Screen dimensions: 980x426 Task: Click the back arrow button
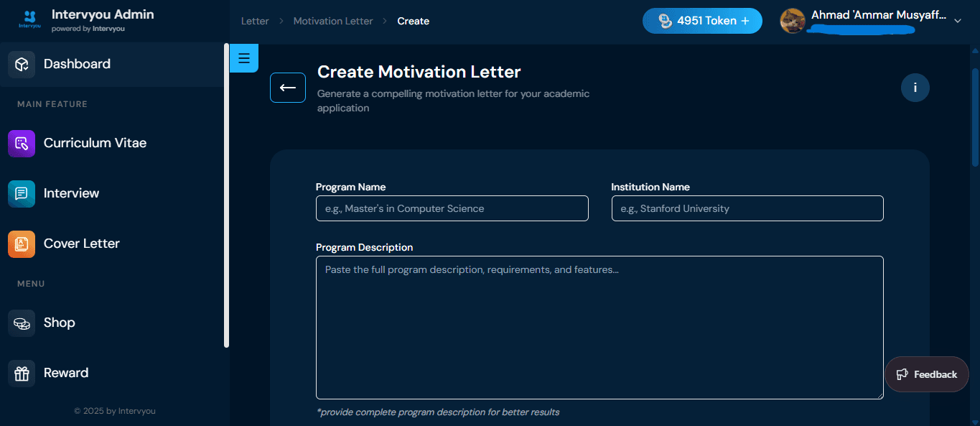(x=288, y=88)
